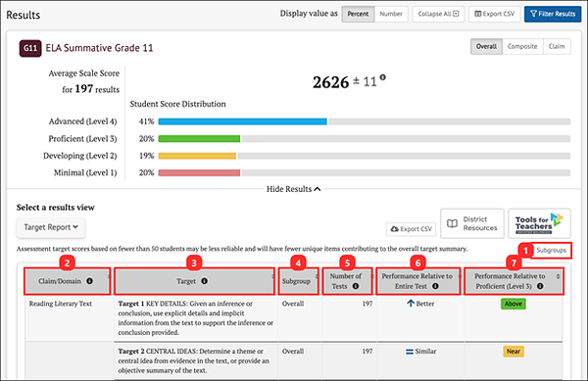Sort by Number of Tests sort arrows
The height and width of the screenshot is (381, 588).
point(372,276)
